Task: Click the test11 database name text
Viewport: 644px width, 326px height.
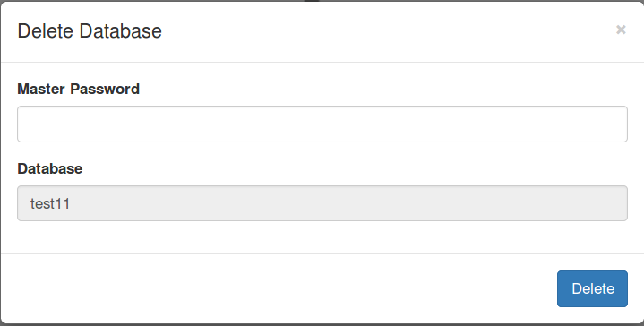Action: (x=50, y=203)
